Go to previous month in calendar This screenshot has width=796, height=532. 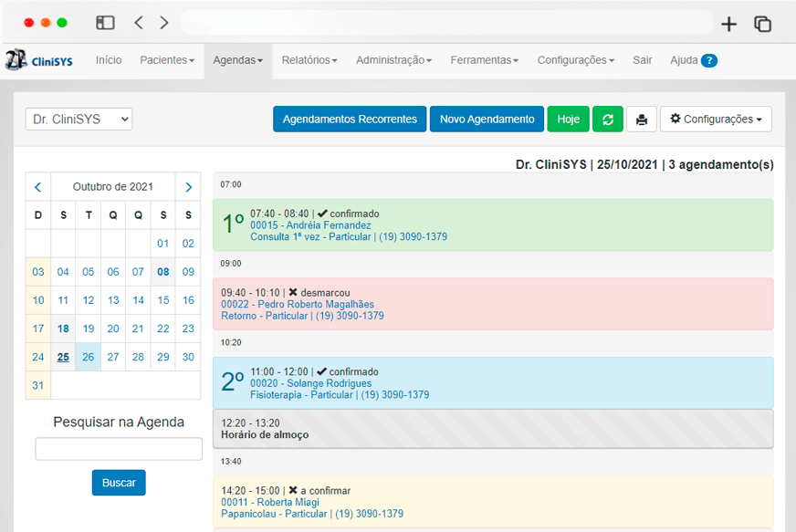38,187
